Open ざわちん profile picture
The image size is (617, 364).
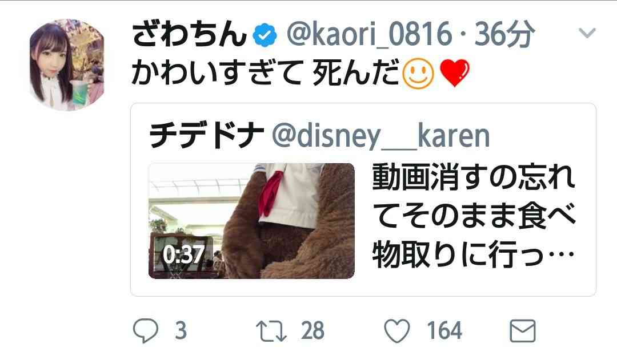tap(67, 65)
